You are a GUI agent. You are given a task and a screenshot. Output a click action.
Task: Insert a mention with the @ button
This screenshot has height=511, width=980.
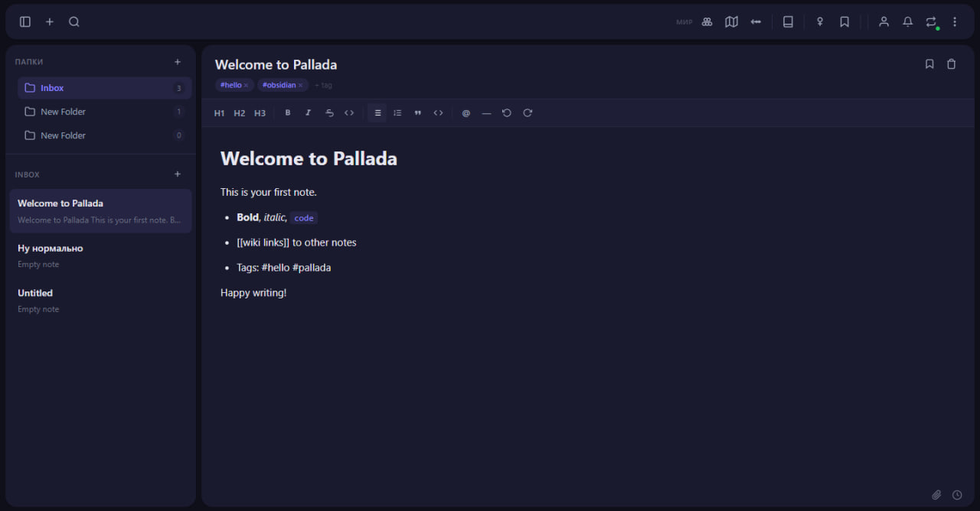tap(466, 113)
